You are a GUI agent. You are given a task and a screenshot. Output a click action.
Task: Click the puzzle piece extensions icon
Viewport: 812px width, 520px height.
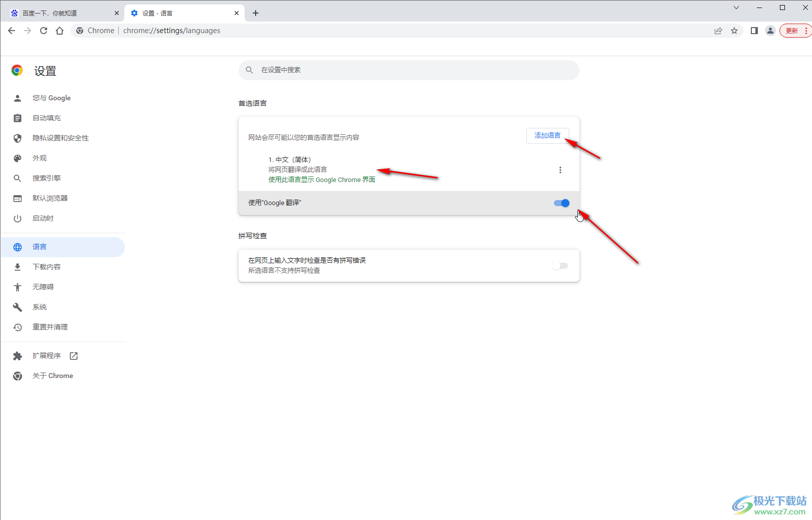(18, 356)
